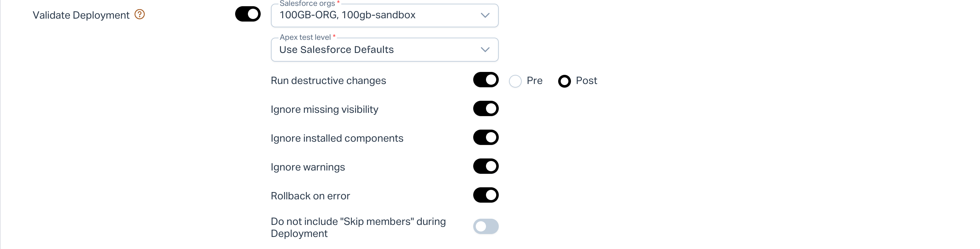Click the Ignore installed components label
The width and height of the screenshot is (980, 249).
click(x=337, y=138)
